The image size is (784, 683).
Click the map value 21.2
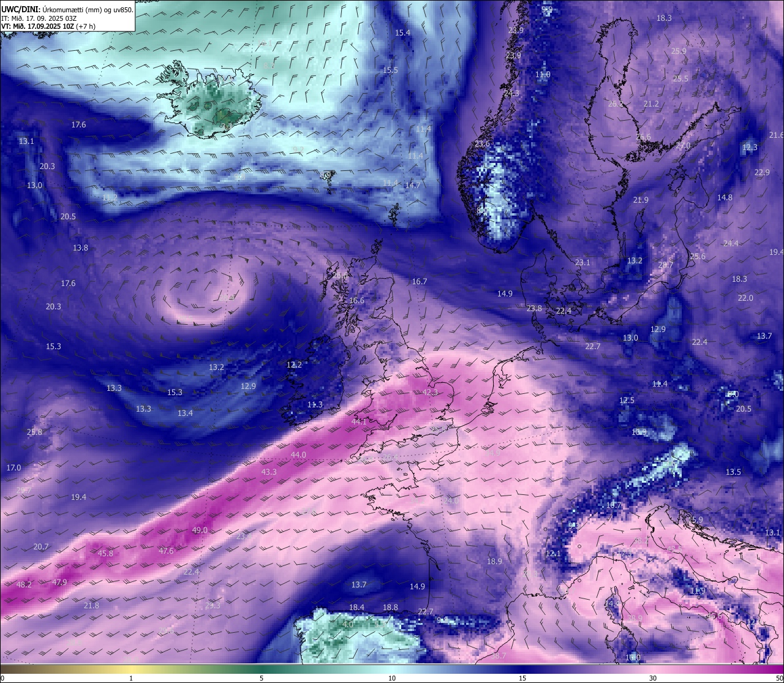pyautogui.click(x=651, y=104)
